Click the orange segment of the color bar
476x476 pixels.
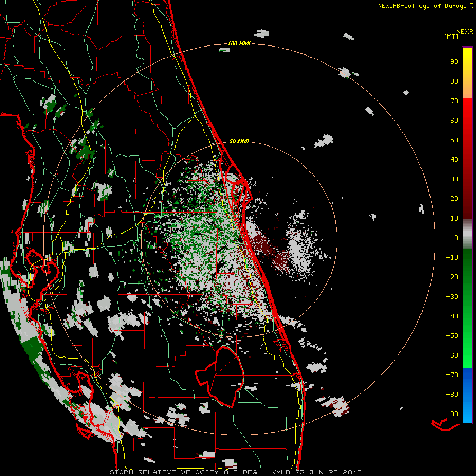(x=467, y=90)
